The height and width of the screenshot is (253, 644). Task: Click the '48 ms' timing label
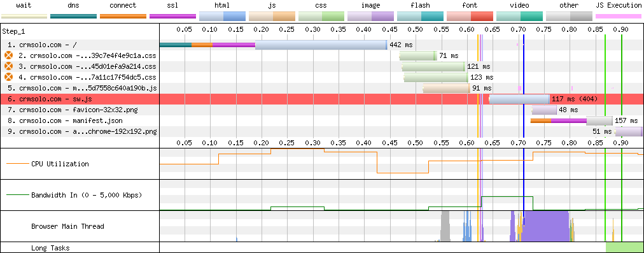pyautogui.click(x=568, y=110)
